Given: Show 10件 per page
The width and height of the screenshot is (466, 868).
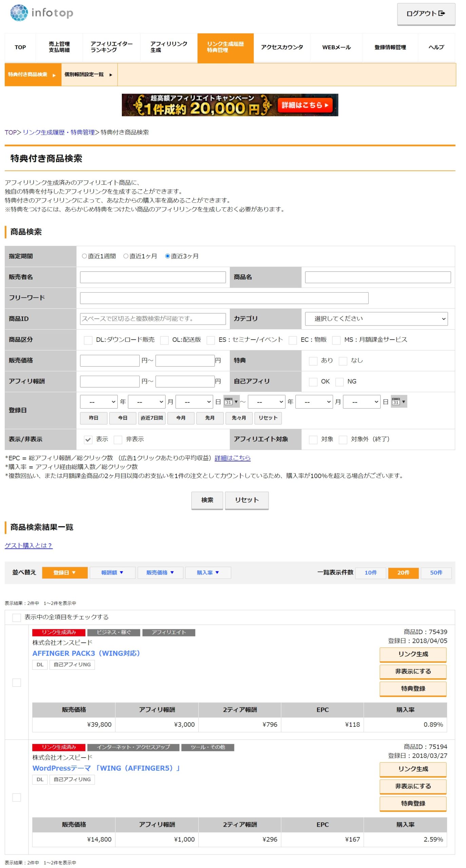Looking at the screenshot, I should [371, 573].
